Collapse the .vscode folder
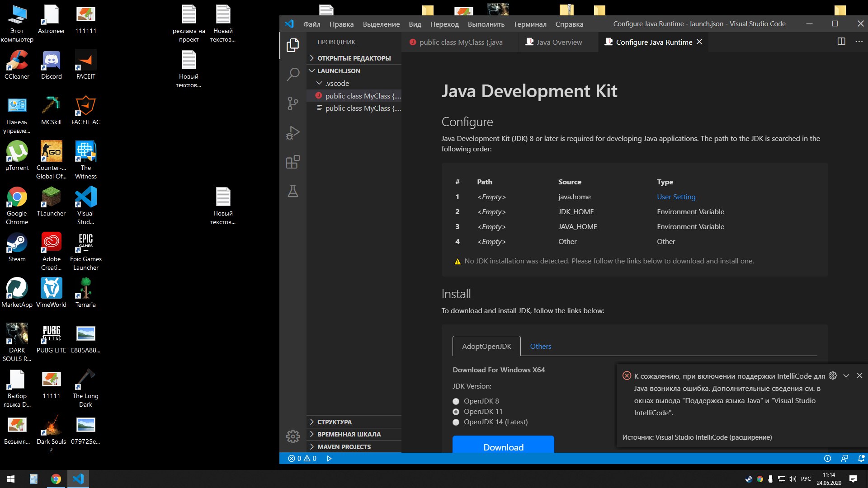Image resolution: width=868 pixels, height=488 pixels. tap(354, 83)
